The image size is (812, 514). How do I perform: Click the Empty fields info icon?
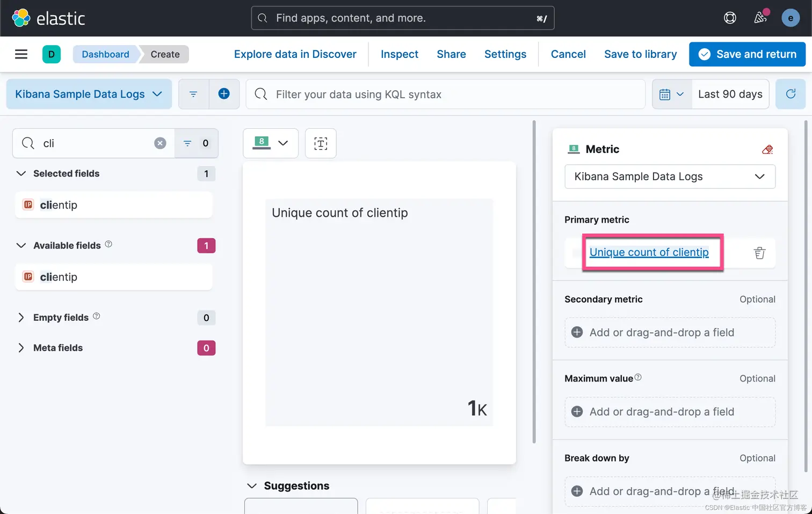tap(97, 316)
